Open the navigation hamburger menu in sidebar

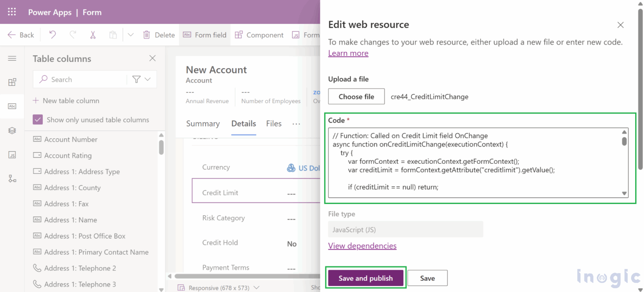13,59
